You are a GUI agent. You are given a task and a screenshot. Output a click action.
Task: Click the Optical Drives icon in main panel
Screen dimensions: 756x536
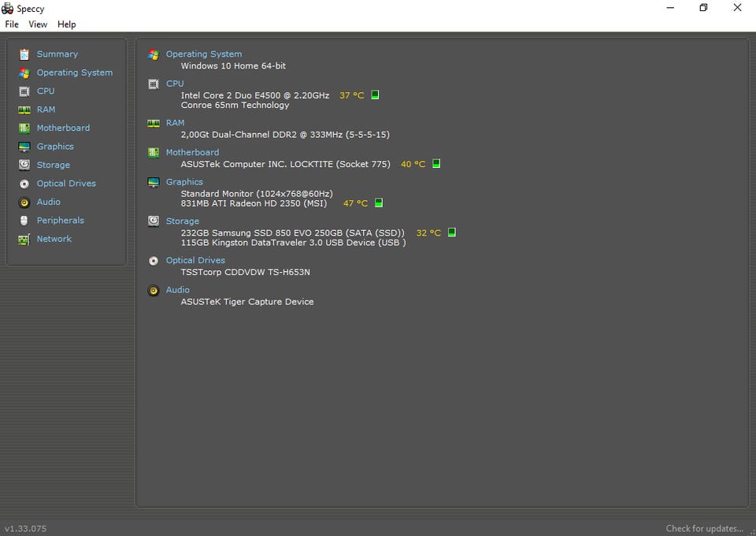154,261
